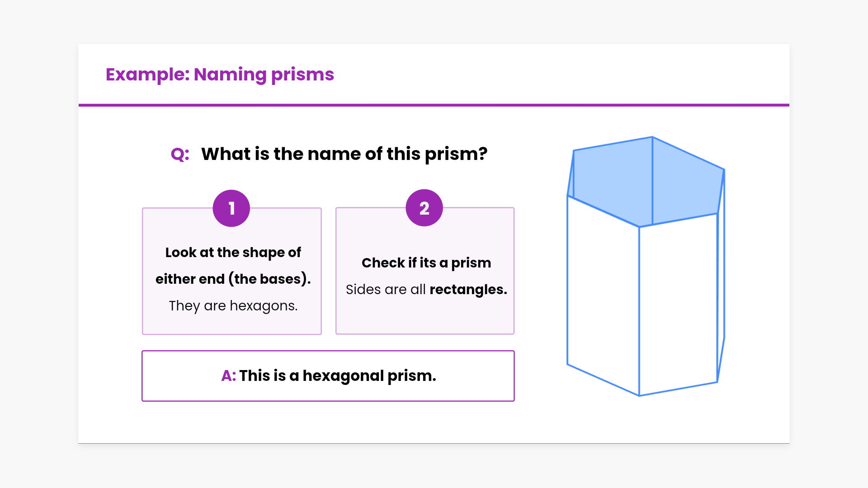Click the line "either end (the bases)."

click(x=233, y=279)
